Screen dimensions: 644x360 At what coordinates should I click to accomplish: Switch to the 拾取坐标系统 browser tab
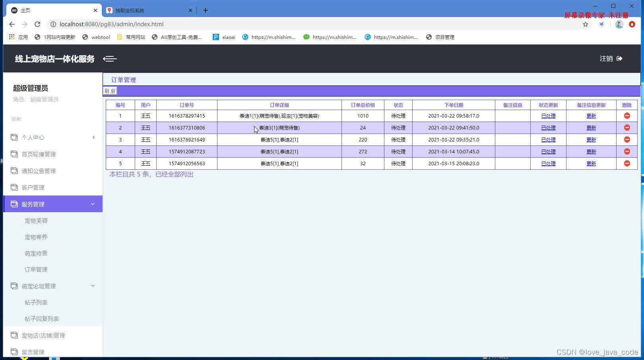pos(149,10)
